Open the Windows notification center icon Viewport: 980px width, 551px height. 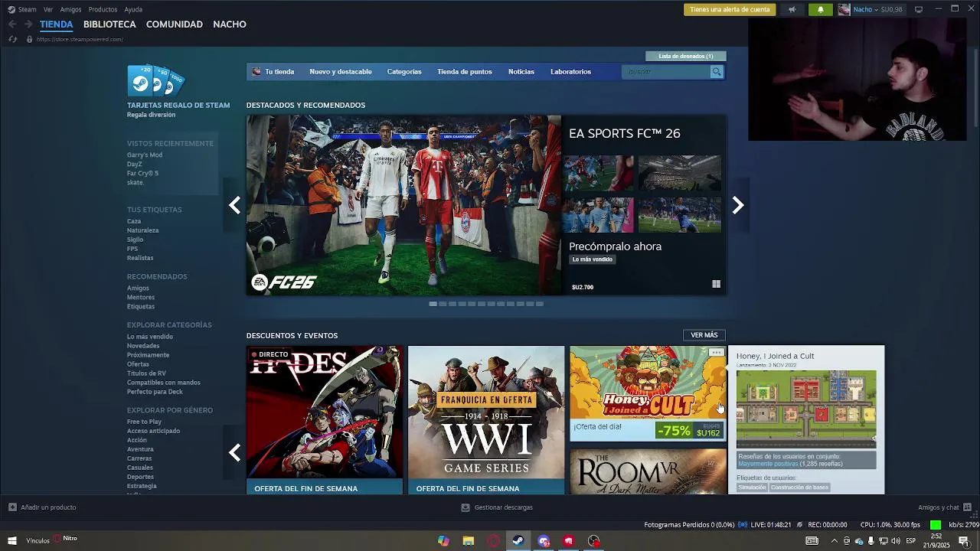click(x=964, y=541)
